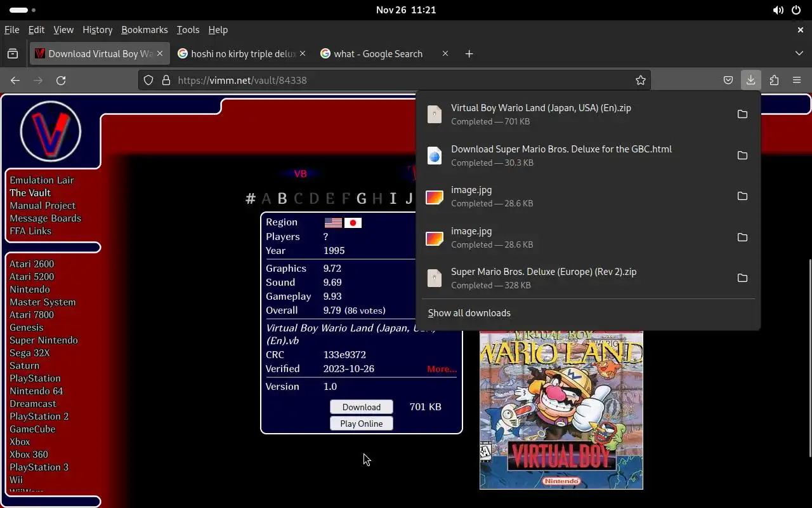The image size is (812, 508).
Task: Open the clock Nov 26 11:21
Action: click(x=406, y=10)
